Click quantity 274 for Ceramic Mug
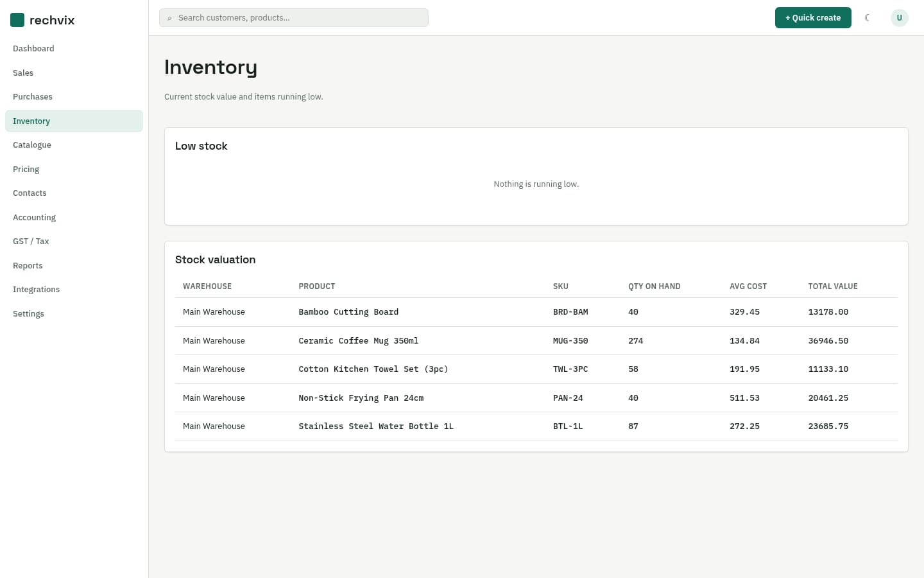This screenshot has height=578, width=924. tap(636, 341)
